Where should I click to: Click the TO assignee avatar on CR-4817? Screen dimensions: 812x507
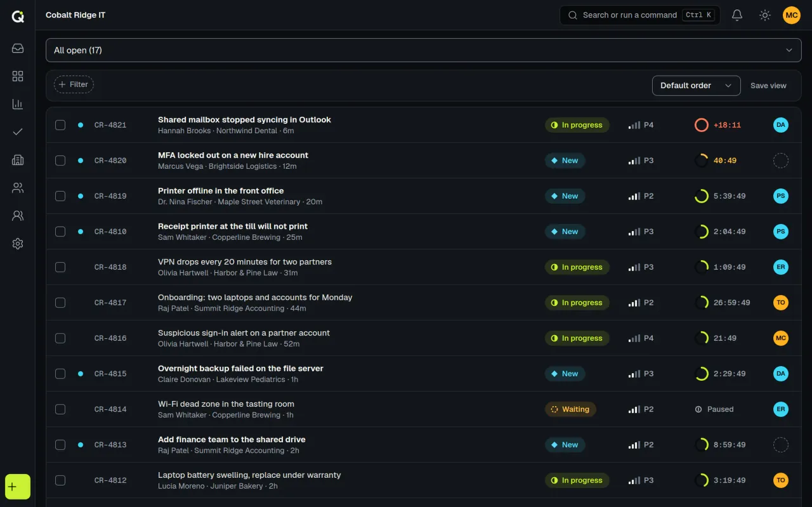click(781, 303)
